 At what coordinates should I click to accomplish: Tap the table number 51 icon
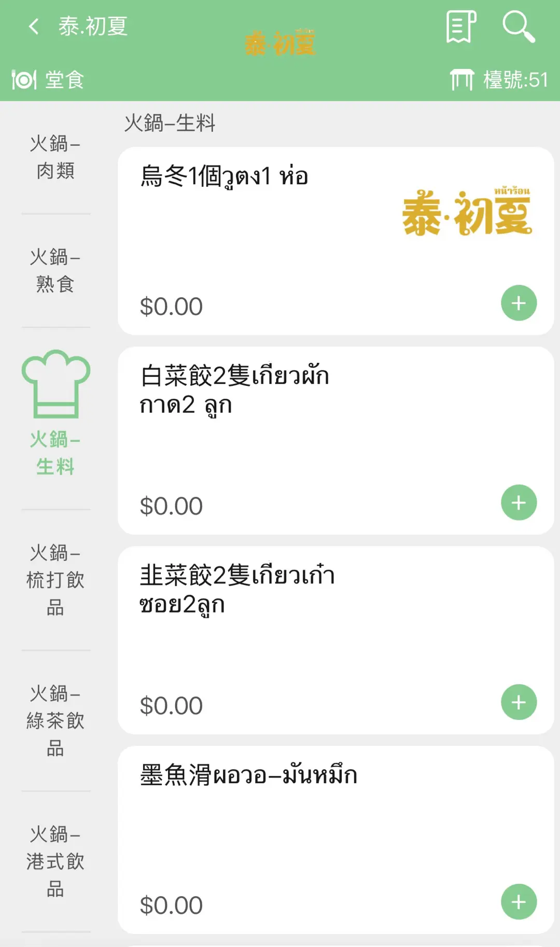click(x=461, y=80)
